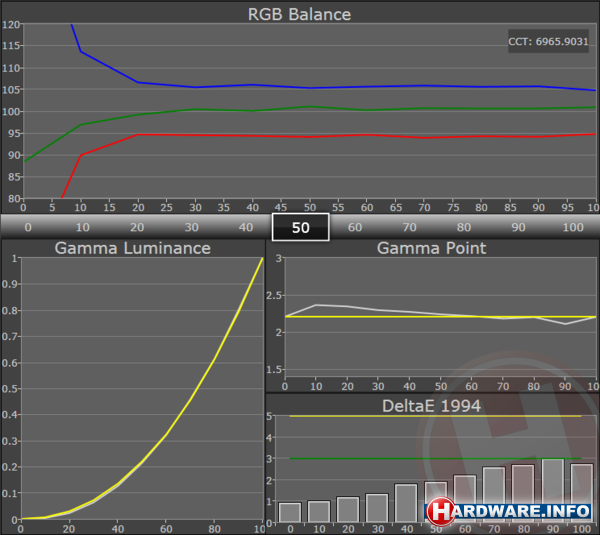Select the 0 grayscale level tab
The height and width of the screenshot is (535, 600).
tap(28, 227)
